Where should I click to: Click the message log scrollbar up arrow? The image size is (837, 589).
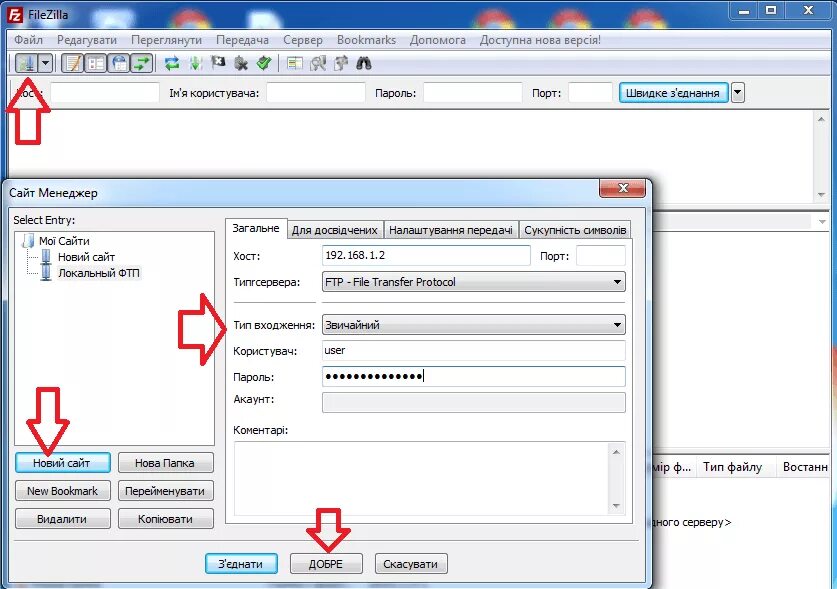point(821,119)
